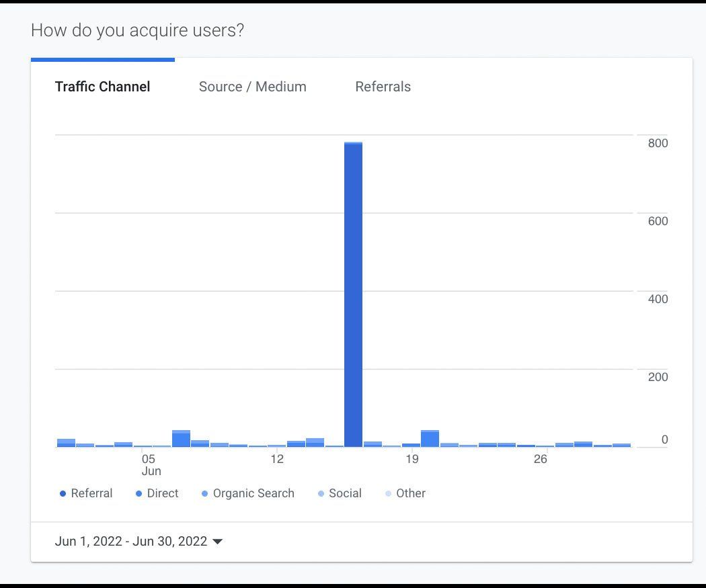Click the Organic Search legend dot
Viewport: 706px width, 588px height.
(205, 494)
